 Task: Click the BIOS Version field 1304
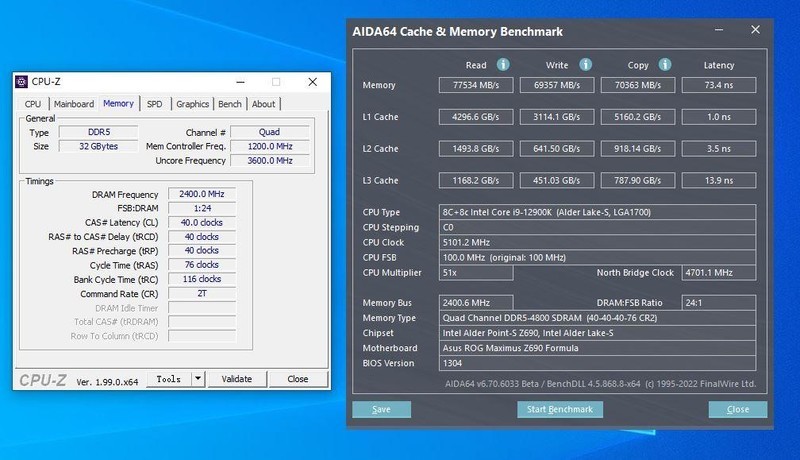pos(597,363)
